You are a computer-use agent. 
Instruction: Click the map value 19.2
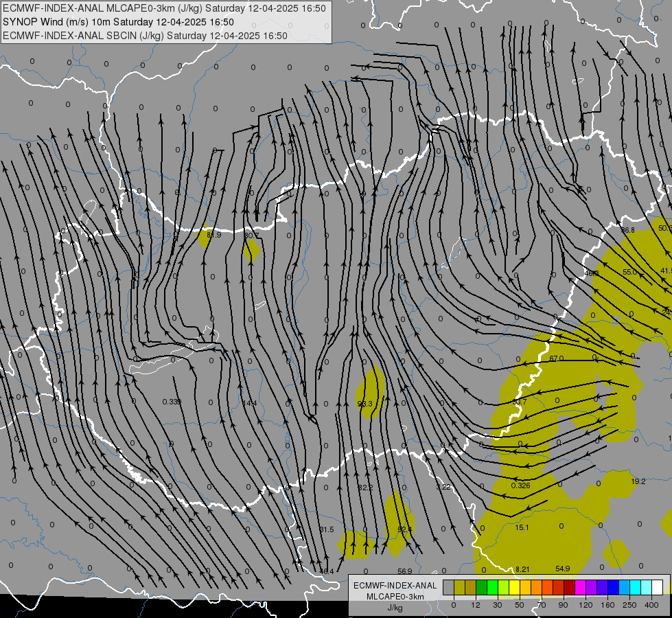click(638, 481)
